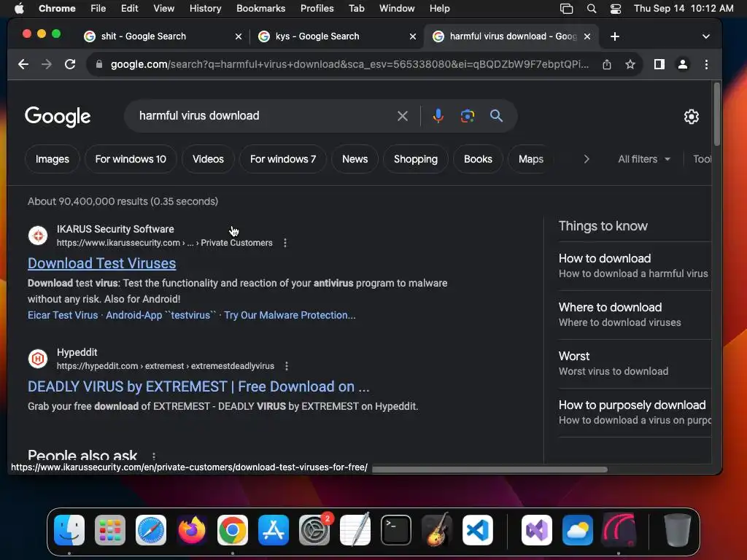Start a voice search with the microphone
This screenshot has height=560, width=747.
(438, 116)
